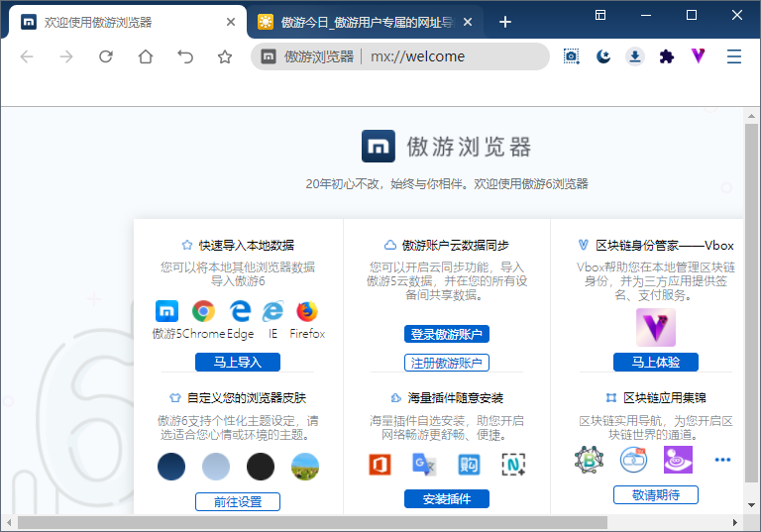
Task: Click the blue chain link app icon
Action: pos(633,460)
